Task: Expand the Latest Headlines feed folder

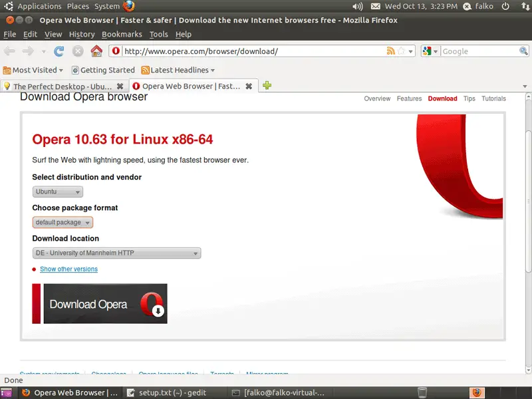Action: point(178,70)
